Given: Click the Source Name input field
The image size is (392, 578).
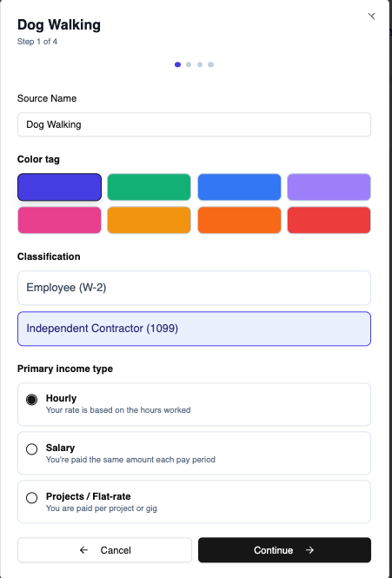Looking at the screenshot, I should (x=194, y=124).
